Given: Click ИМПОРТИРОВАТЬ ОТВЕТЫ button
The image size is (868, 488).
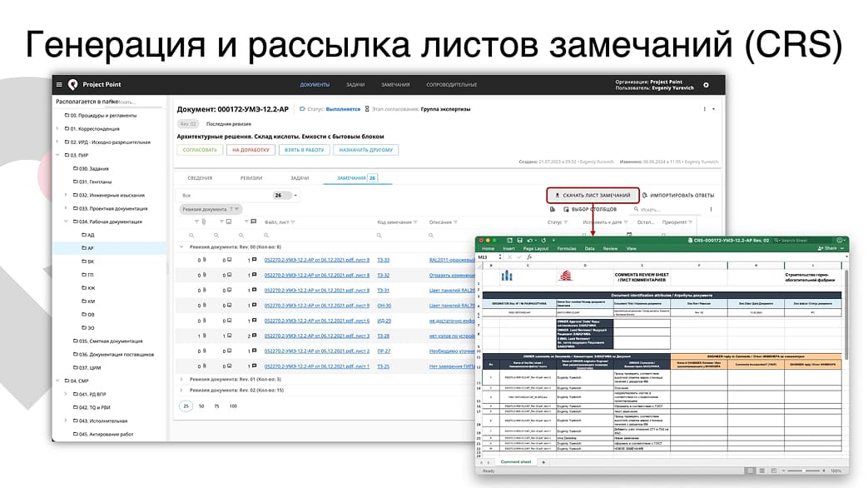Looking at the screenshot, I should (678, 196).
